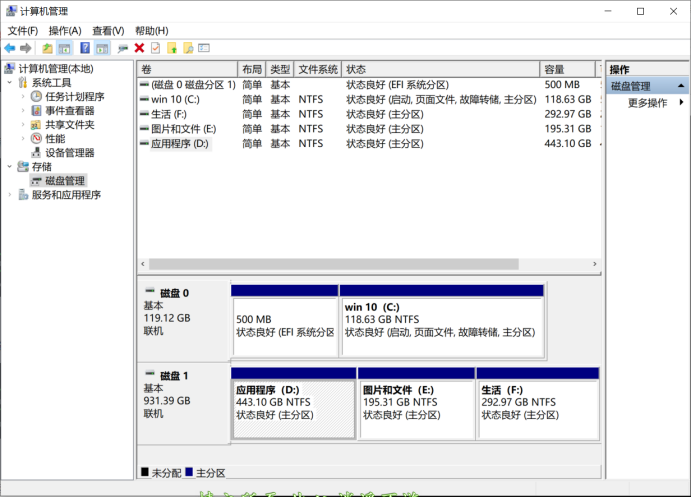
Task: Click the 500 MB EFI partition block
Action: coord(285,321)
